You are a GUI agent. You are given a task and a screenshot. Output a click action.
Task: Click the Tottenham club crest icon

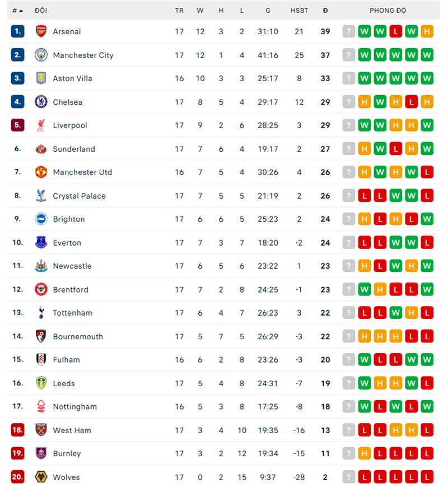coord(41,313)
